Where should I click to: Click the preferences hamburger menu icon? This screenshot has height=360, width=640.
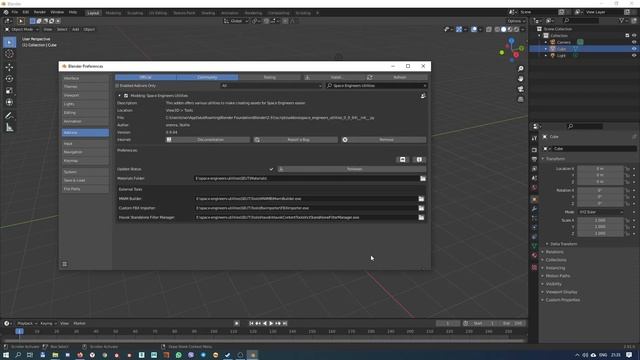coord(64,264)
